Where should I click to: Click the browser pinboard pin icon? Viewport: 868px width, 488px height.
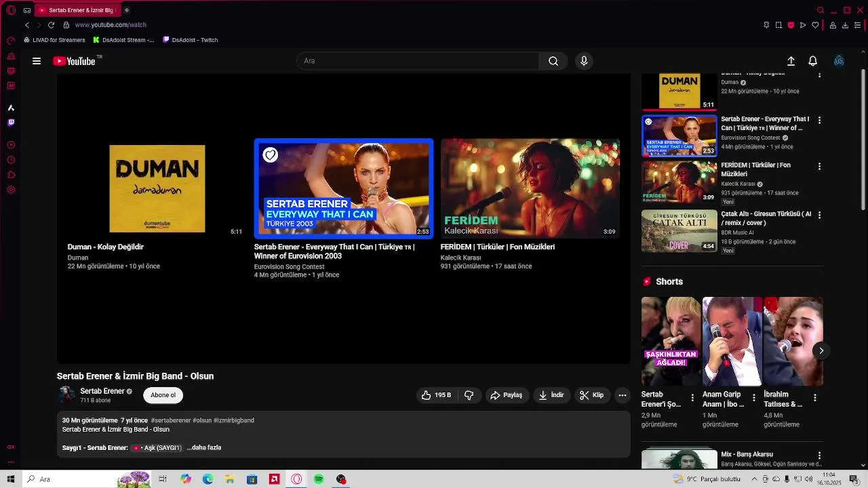tap(766, 25)
